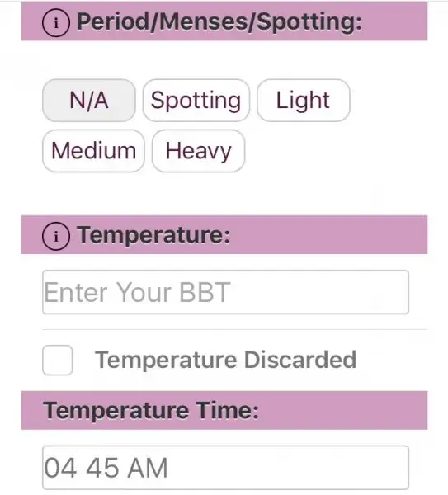The image size is (448, 495).
Task: Click the Temperature Discarded label text
Action: 225,360
